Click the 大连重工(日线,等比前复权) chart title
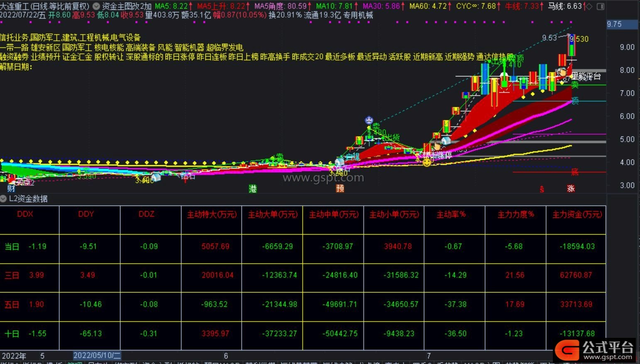This screenshot has width=640, height=364. [45, 6]
